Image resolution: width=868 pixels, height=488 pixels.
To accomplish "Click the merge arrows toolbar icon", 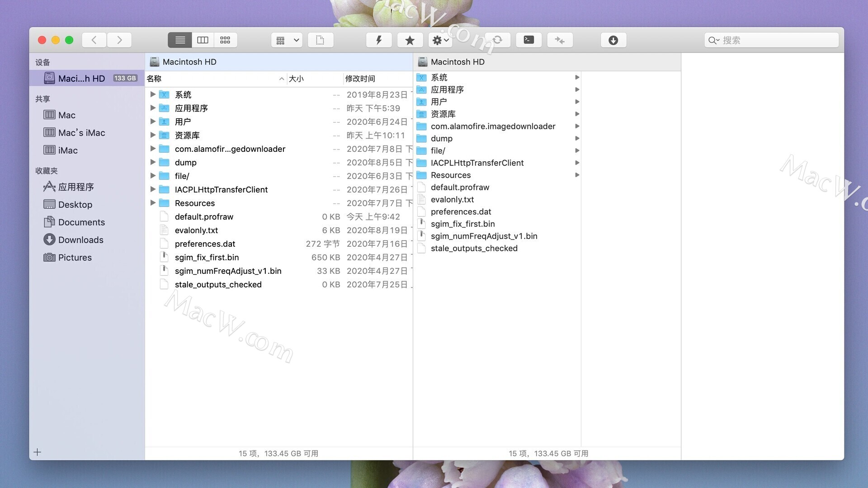I will [x=560, y=40].
